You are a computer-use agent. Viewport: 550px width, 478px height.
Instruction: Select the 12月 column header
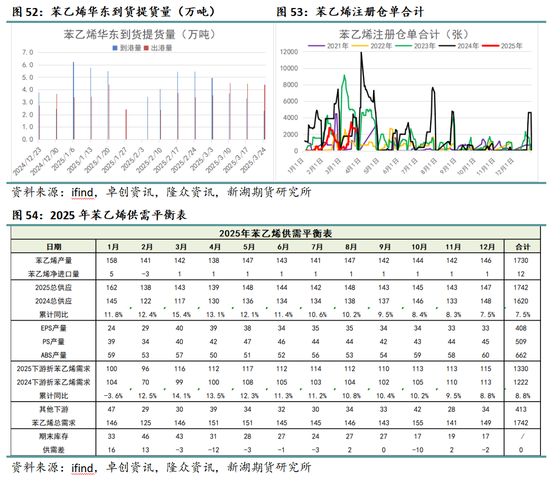[487, 247]
